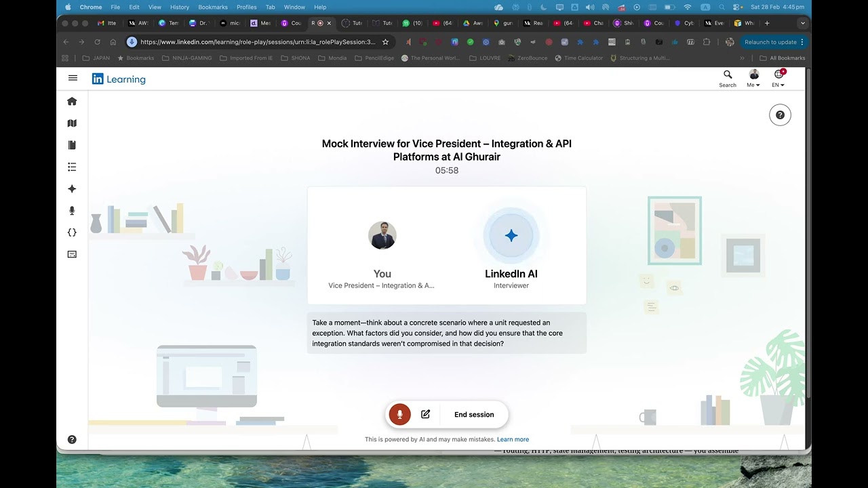View your profile picture in interview card
The width and height of the screenshot is (868, 488).
(382, 235)
